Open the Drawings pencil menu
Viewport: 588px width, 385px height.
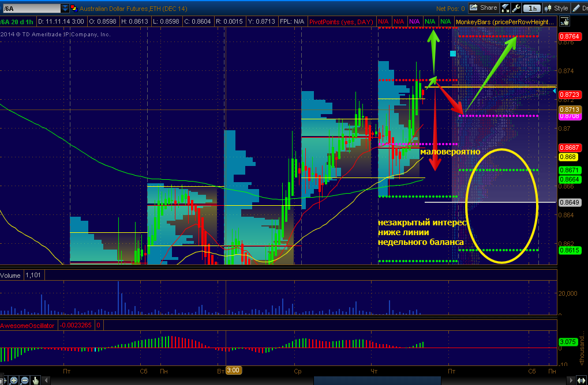coord(580,8)
